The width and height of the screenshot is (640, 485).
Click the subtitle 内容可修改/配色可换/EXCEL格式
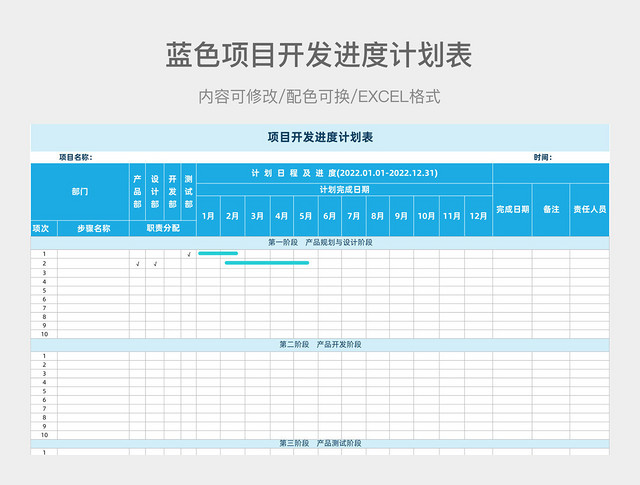[x=319, y=97]
